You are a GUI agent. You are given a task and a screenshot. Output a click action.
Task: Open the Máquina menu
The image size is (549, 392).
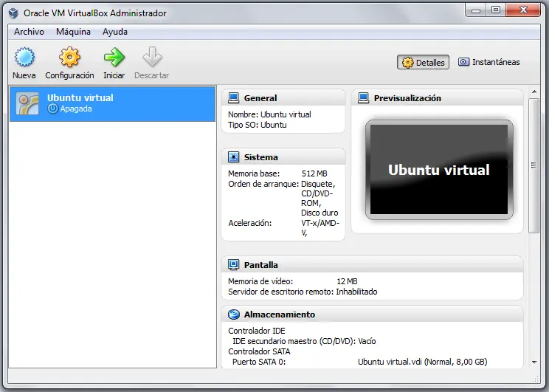73,32
